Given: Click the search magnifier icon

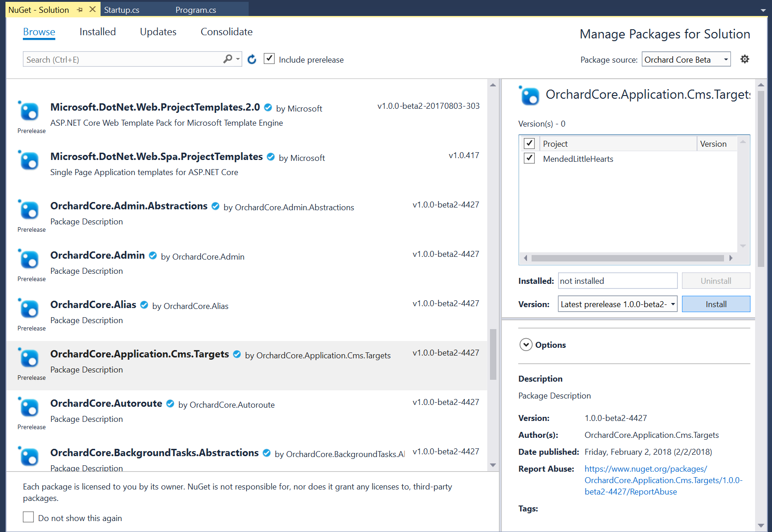Looking at the screenshot, I should pyautogui.click(x=227, y=59).
